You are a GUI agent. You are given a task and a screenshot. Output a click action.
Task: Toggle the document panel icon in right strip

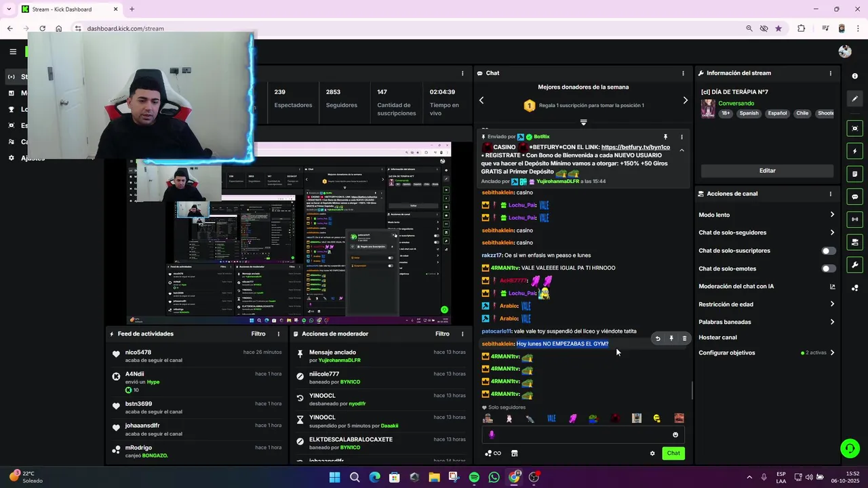[x=855, y=174]
